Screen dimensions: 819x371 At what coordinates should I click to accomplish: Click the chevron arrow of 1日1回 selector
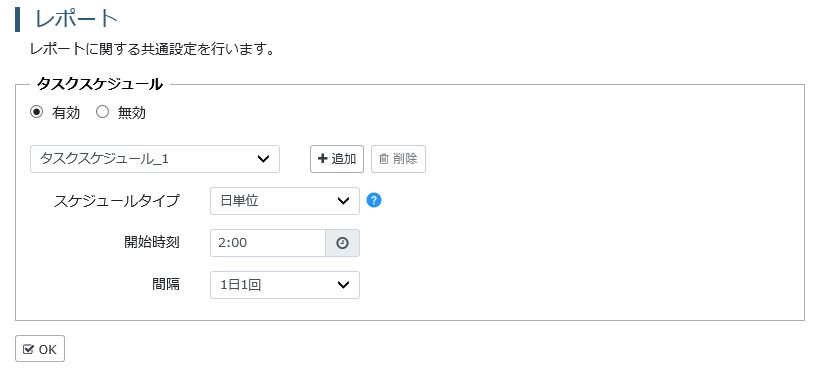[x=343, y=285]
